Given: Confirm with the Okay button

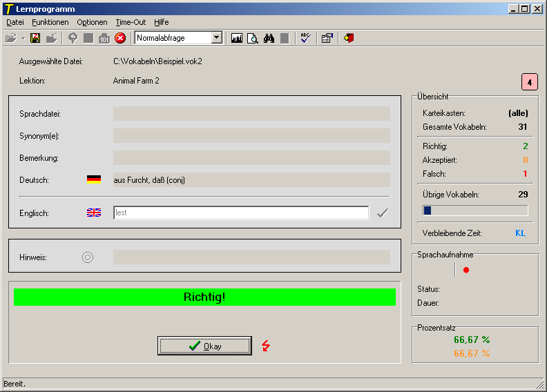Looking at the screenshot, I should click(204, 346).
